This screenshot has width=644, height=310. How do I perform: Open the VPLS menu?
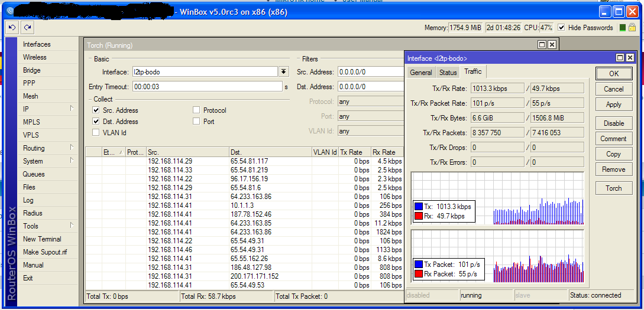[x=31, y=135]
